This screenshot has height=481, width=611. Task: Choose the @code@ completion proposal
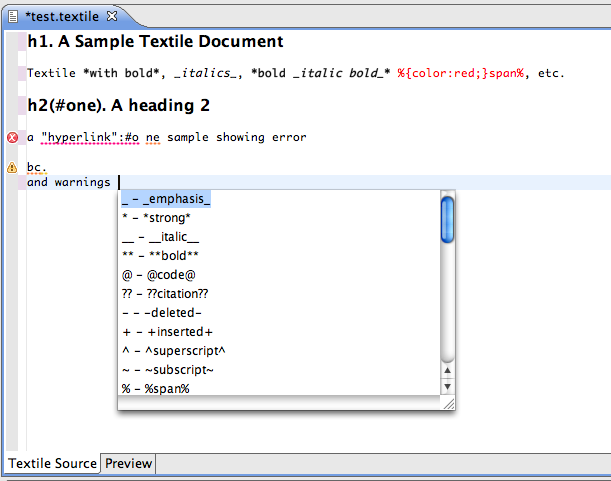pyautogui.click(x=279, y=275)
